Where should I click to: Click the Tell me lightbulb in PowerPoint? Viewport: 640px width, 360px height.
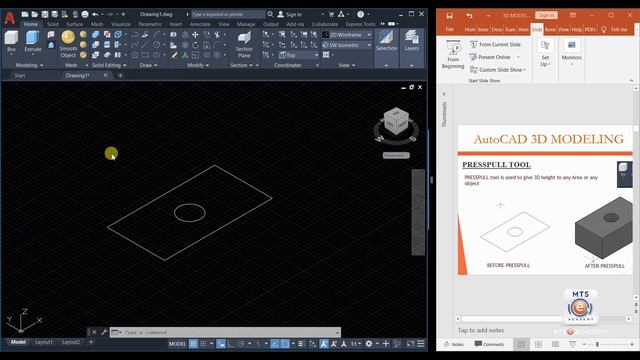click(x=604, y=29)
